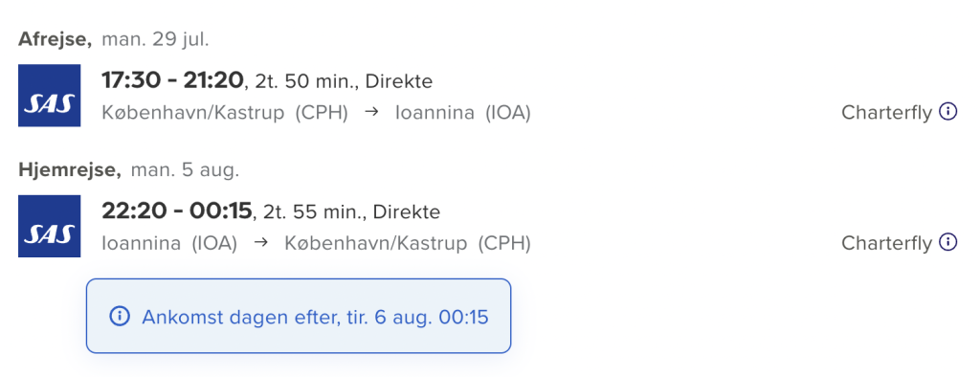Click the 17:30 - 21:20 flight time
The width and height of the screenshot is (980, 377).
[x=172, y=80]
